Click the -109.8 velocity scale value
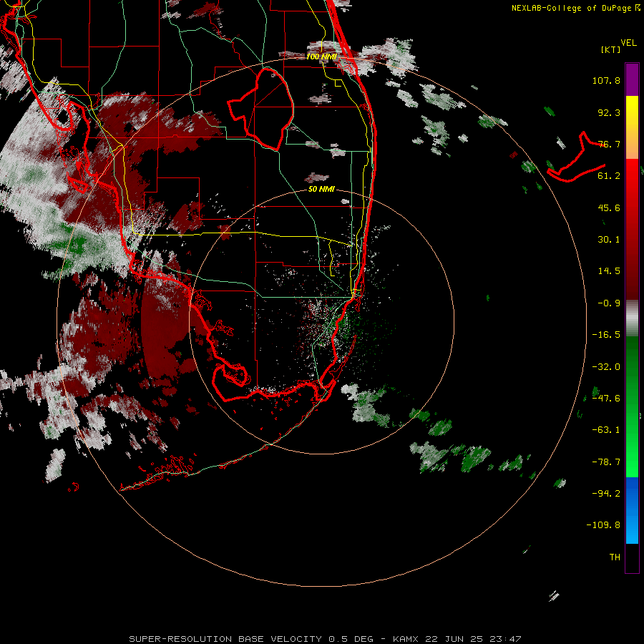 (603, 525)
